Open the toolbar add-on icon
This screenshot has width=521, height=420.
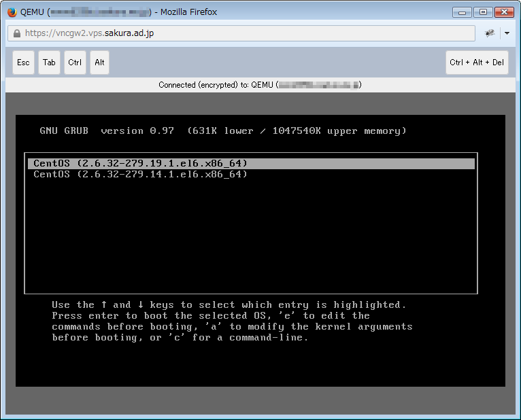point(490,33)
